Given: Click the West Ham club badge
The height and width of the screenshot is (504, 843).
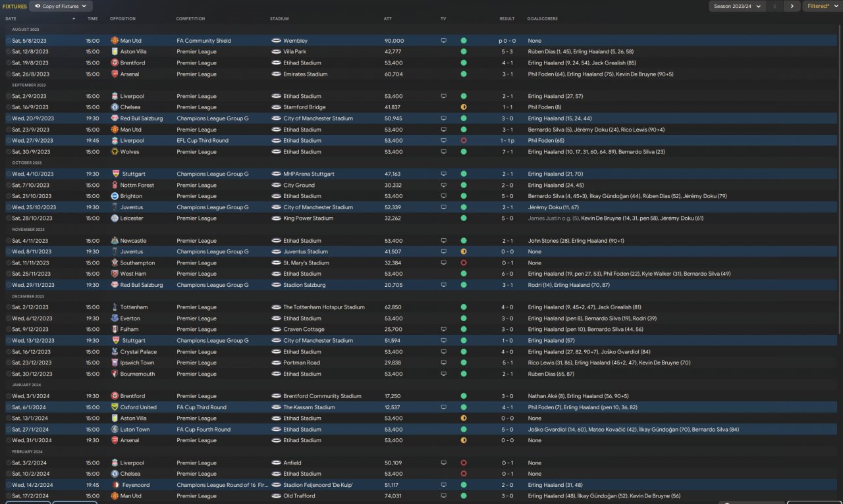Looking at the screenshot, I should tap(115, 274).
